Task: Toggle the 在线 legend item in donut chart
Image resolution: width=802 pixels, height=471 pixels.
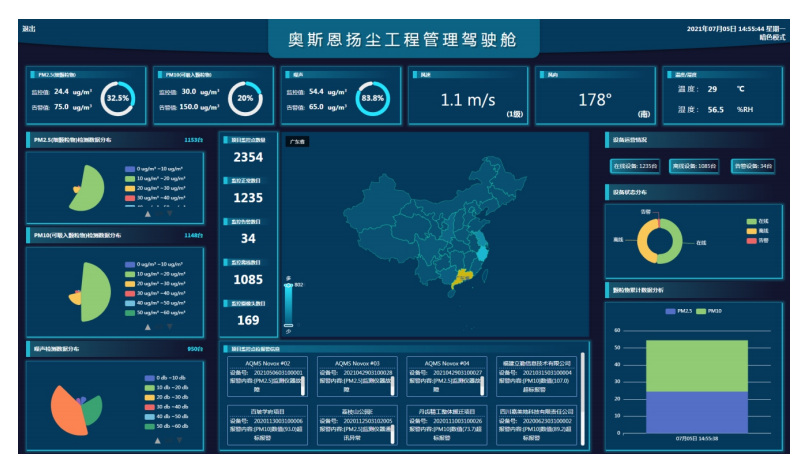Action: 756,221
